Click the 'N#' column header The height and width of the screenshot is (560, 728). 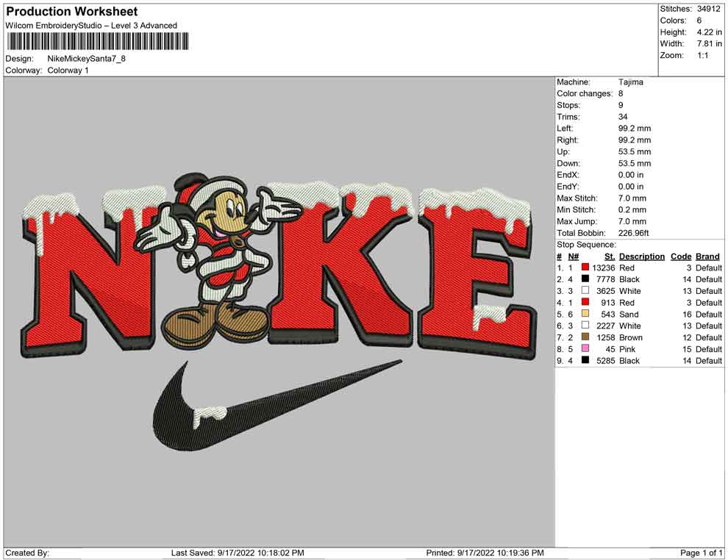[574, 256]
